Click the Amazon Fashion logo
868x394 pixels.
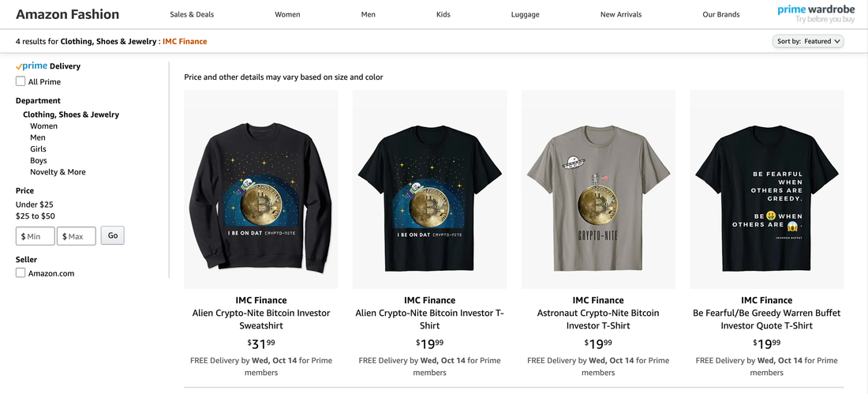tap(68, 14)
